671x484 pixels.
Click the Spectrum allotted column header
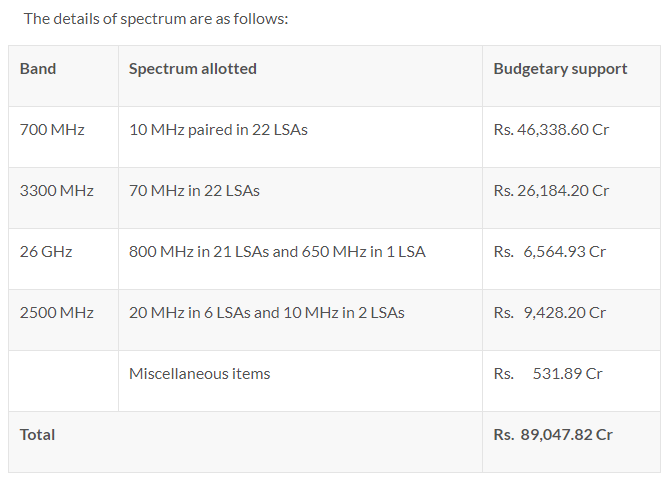coord(300,76)
